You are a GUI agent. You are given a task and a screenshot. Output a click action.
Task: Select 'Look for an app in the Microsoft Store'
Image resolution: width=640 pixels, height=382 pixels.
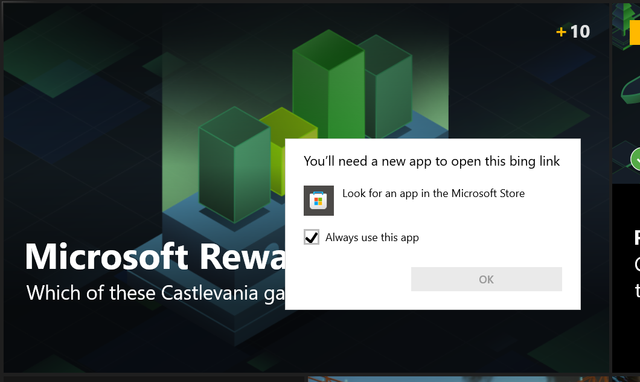coord(433,193)
